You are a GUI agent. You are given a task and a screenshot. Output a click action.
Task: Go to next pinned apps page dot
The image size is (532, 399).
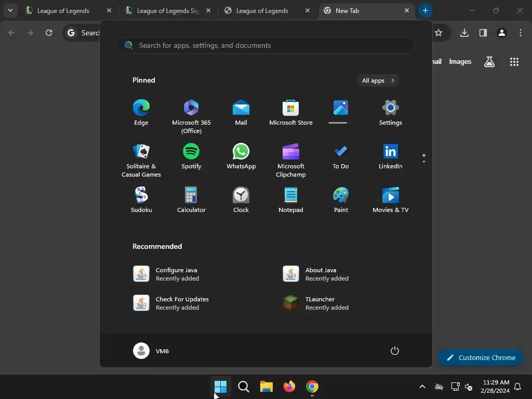point(424,162)
